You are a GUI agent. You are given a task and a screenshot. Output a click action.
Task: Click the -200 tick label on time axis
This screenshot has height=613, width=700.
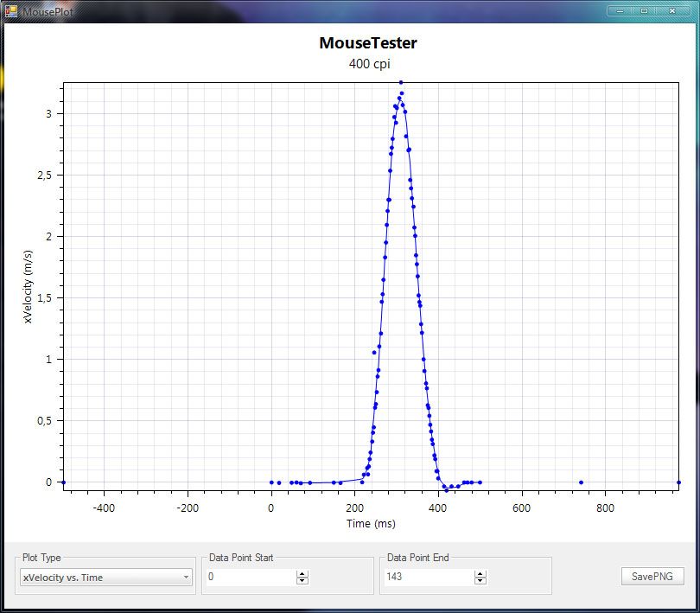click(187, 508)
